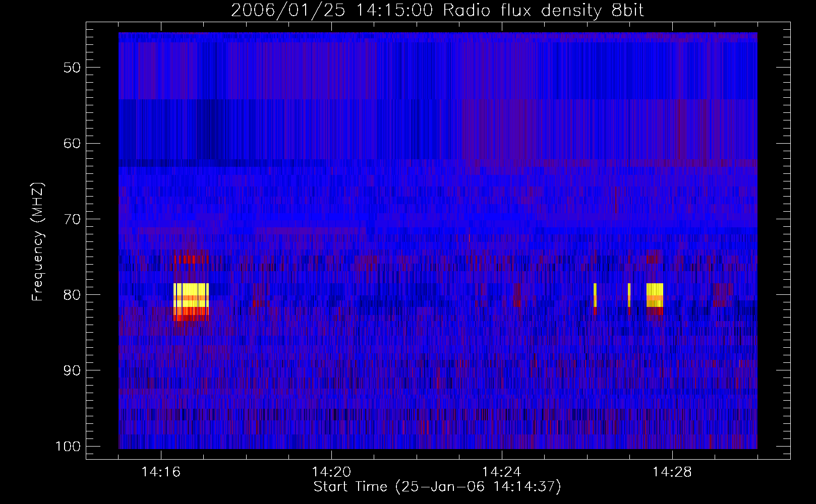The width and height of the screenshot is (816, 504).
Task: Click the '14:16' time tick label
Action: coord(161,472)
